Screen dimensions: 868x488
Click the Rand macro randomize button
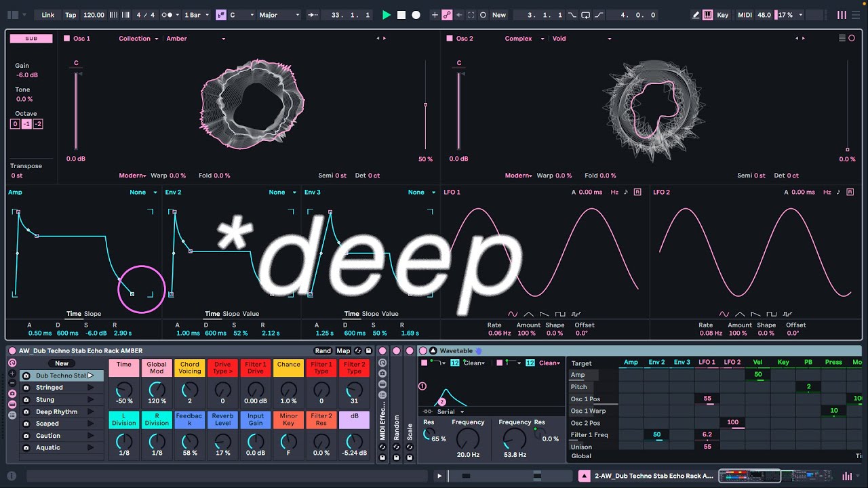[323, 350]
